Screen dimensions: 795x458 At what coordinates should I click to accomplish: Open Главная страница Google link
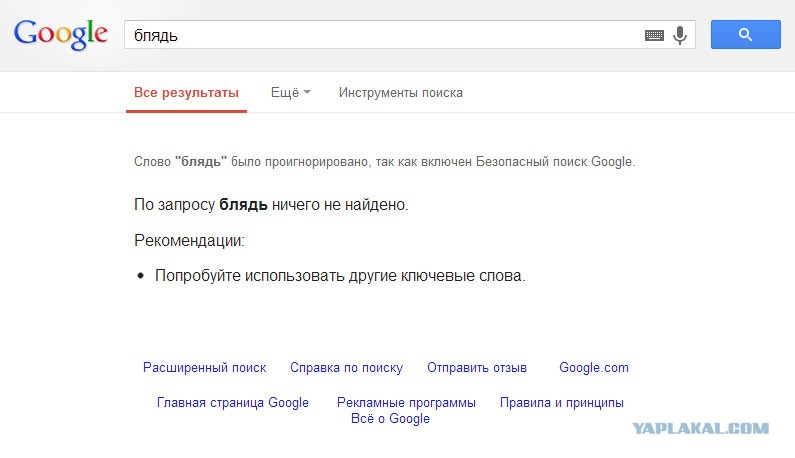233,402
